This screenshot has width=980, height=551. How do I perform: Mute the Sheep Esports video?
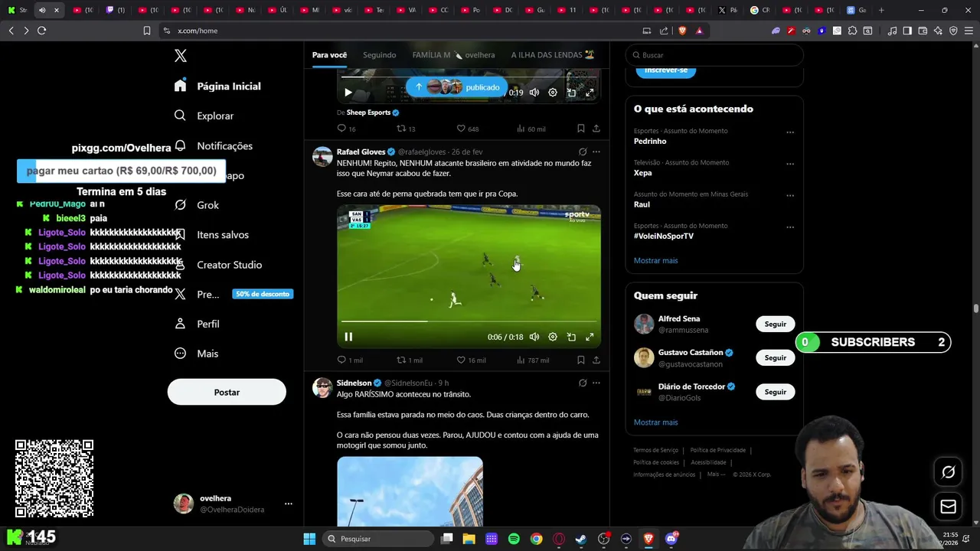point(534,93)
